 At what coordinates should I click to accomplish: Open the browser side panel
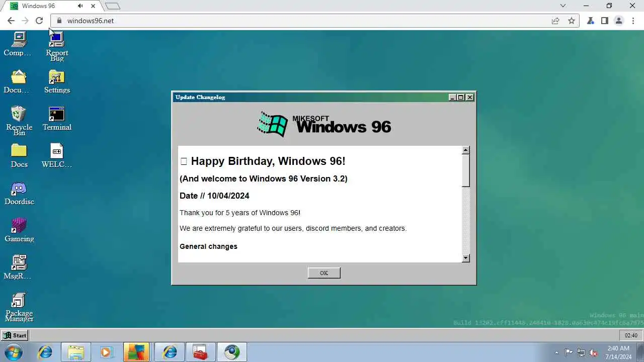(605, 21)
